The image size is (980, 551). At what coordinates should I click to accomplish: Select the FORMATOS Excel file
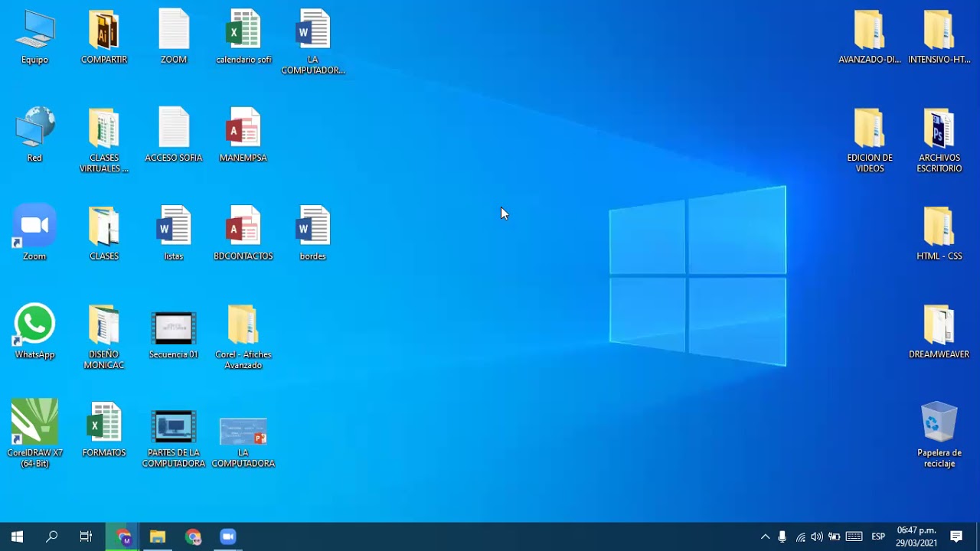(x=104, y=429)
